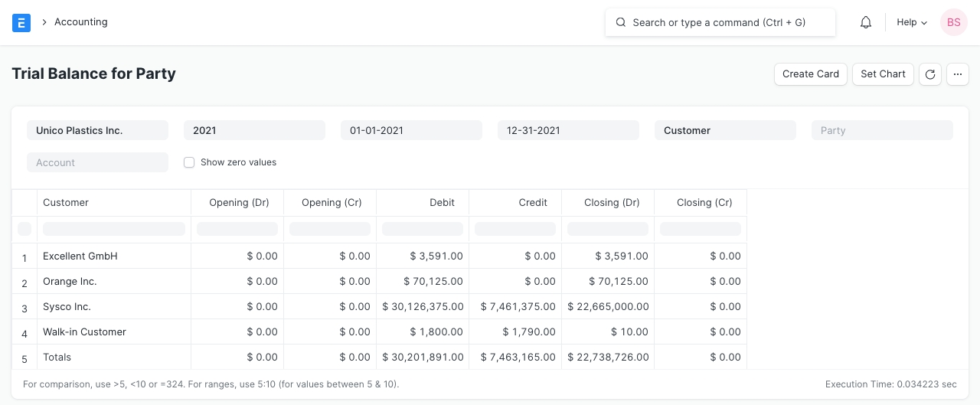Click the refresh report icon
Screen dimensions: 980x405
click(929, 74)
